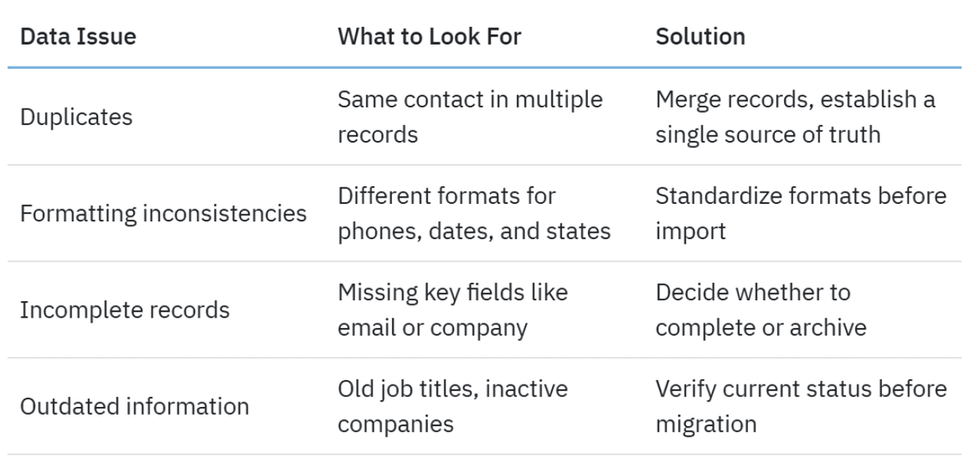Screen dimensions: 980x469
Task: Click the "Solution" column header
Action: pyautogui.click(x=700, y=36)
